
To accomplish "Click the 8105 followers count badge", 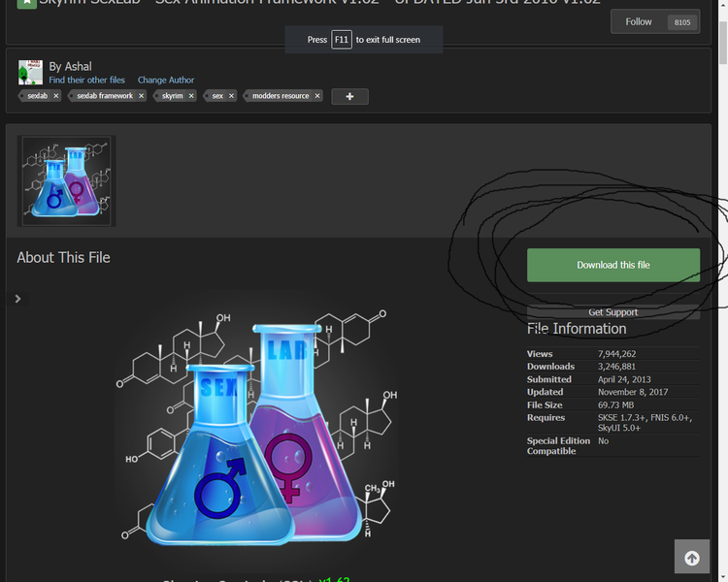I will coord(682,22).
